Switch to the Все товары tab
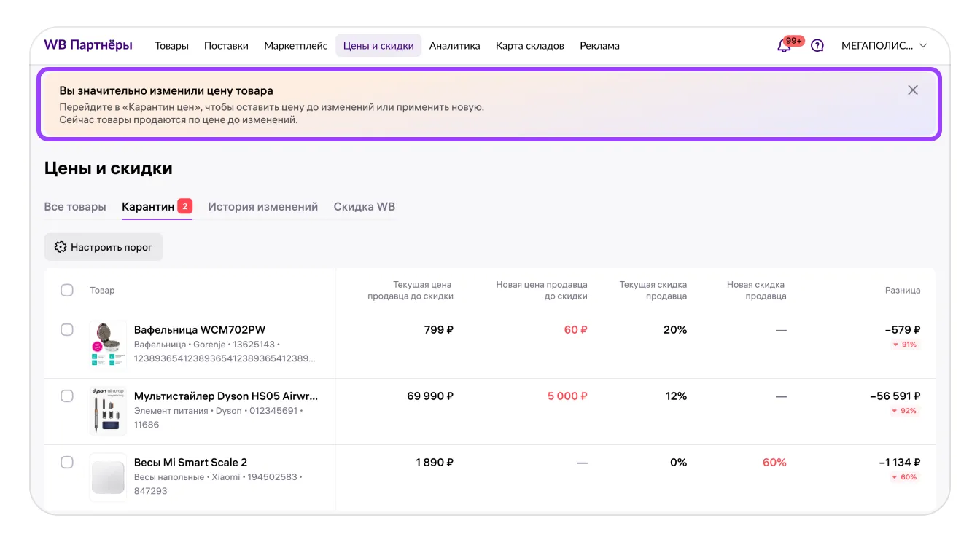Viewport: 980px width, 542px height. (75, 207)
